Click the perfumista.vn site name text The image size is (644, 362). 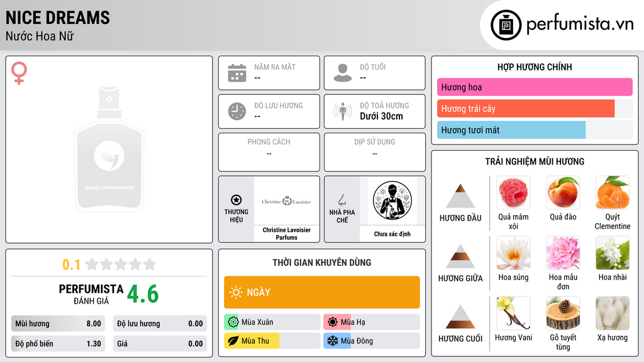tap(580, 24)
